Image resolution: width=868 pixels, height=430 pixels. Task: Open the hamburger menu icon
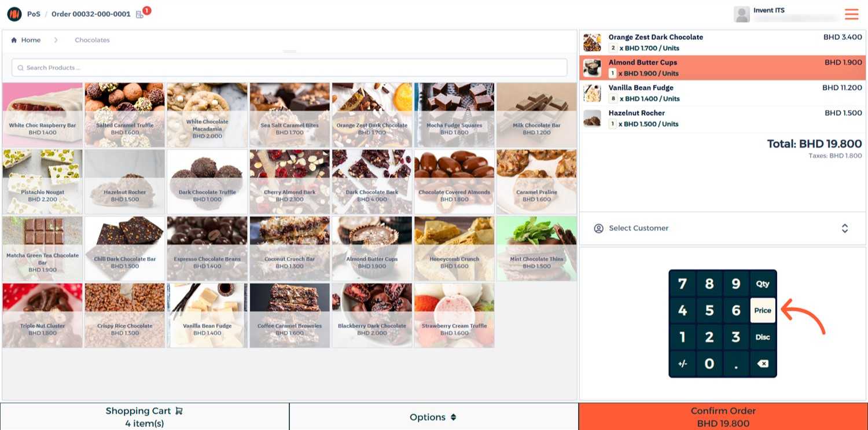(x=851, y=14)
